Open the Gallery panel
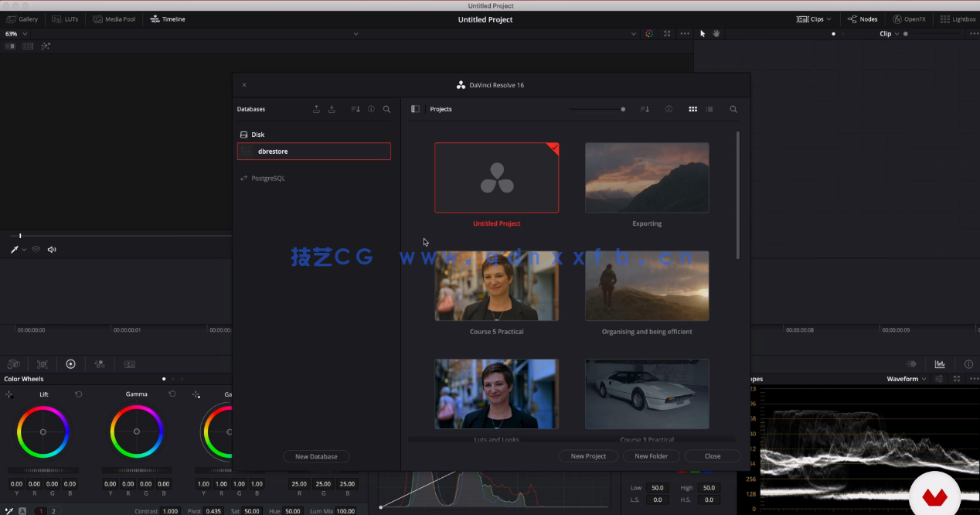980x515 pixels. tap(22, 19)
